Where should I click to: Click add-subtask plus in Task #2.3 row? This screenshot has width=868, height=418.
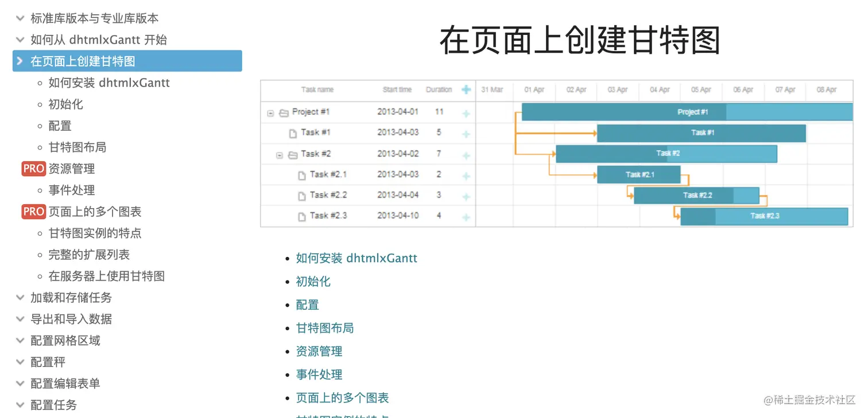coord(466,217)
